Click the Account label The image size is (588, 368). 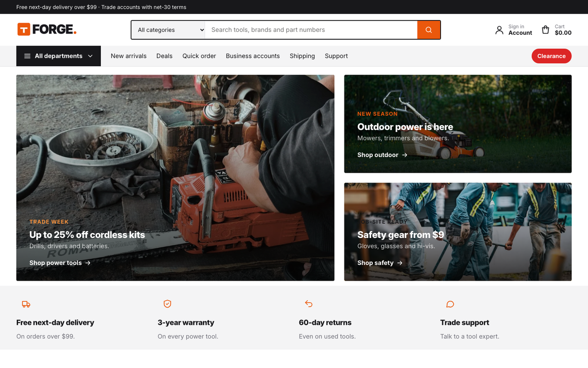tap(520, 33)
